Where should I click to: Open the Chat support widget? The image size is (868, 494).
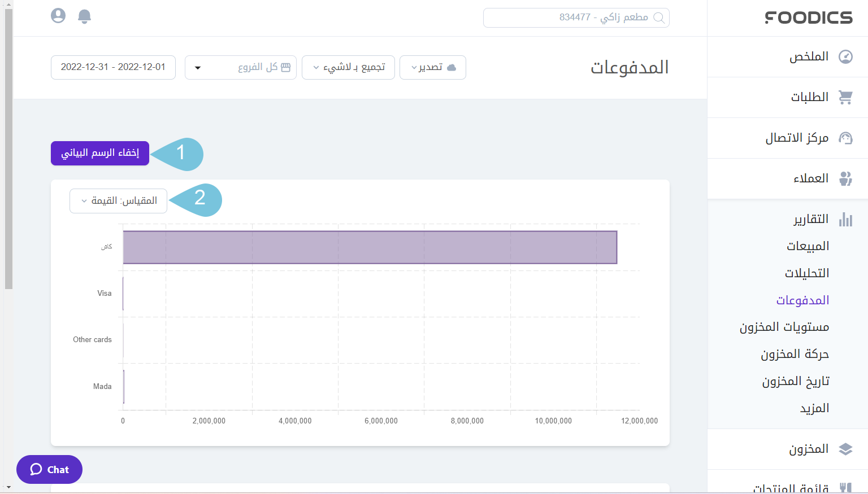tap(49, 469)
